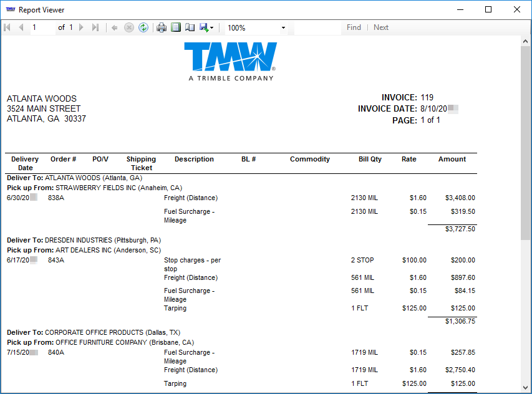Click the Deliver To DRESDEN INDUSTRIES line

point(84,241)
